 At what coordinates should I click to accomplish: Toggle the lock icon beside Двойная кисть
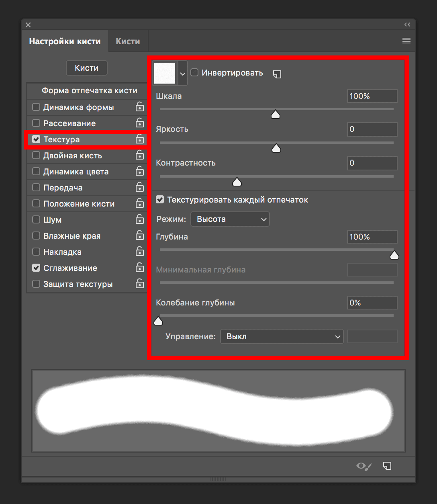tap(139, 155)
